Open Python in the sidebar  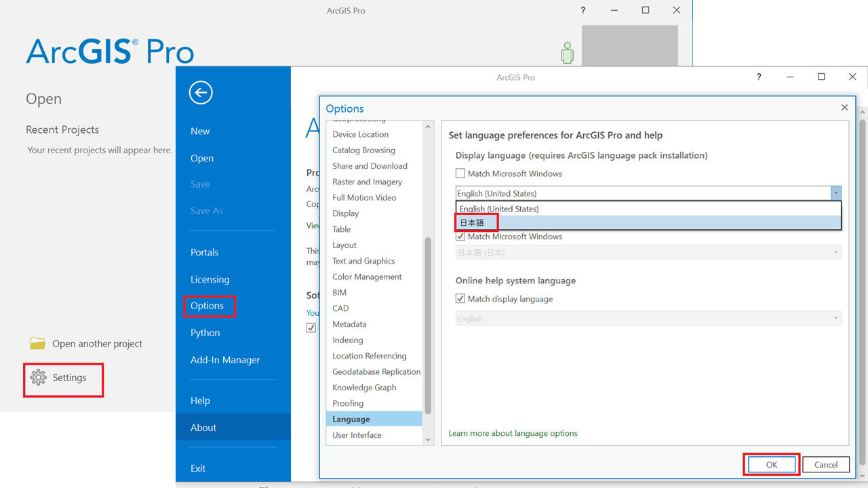pyautogui.click(x=205, y=333)
